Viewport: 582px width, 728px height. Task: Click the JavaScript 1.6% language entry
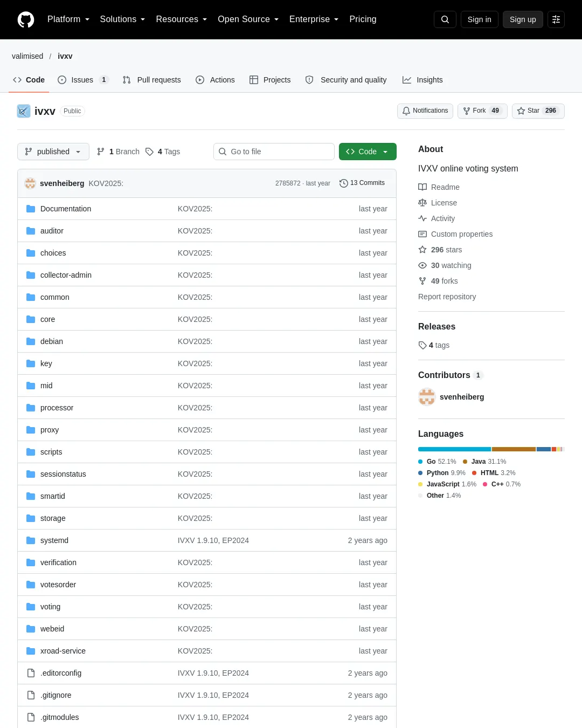[447, 484]
